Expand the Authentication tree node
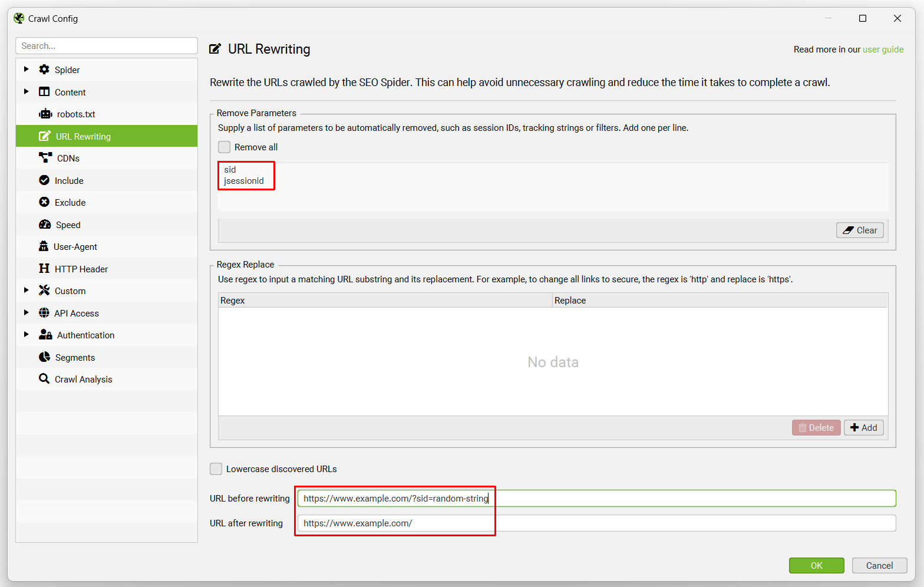Image resolution: width=924 pixels, height=587 pixels. (26, 335)
